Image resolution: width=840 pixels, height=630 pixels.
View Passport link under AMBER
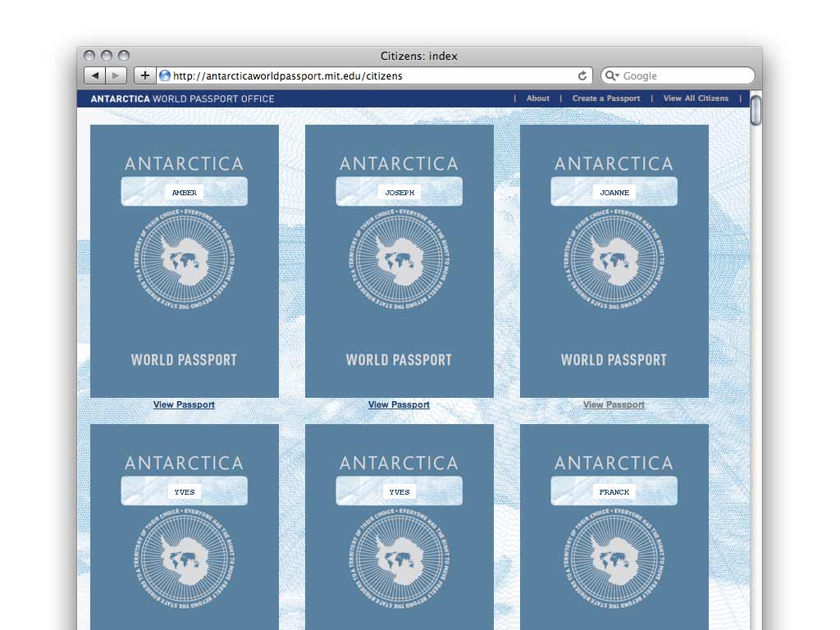[x=184, y=404]
